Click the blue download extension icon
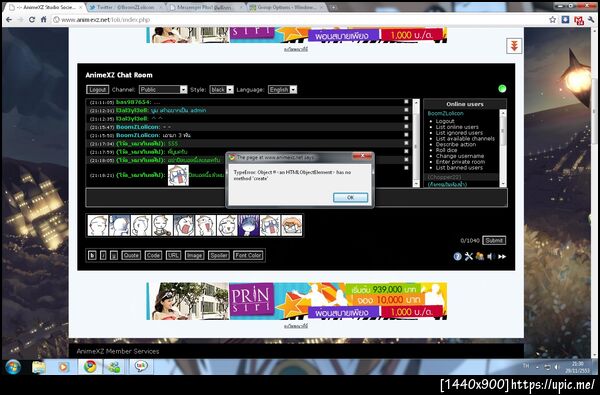The width and height of the screenshot is (600, 395). [x=565, y=20]
